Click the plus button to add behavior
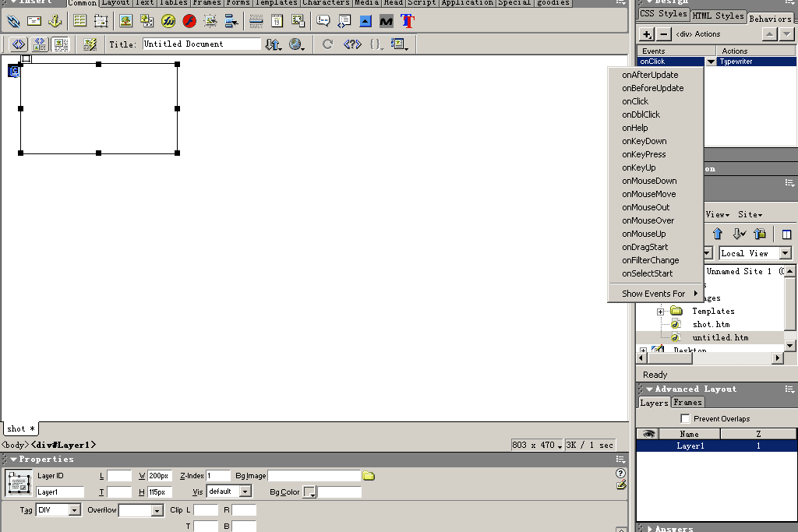 coord(647,34)
